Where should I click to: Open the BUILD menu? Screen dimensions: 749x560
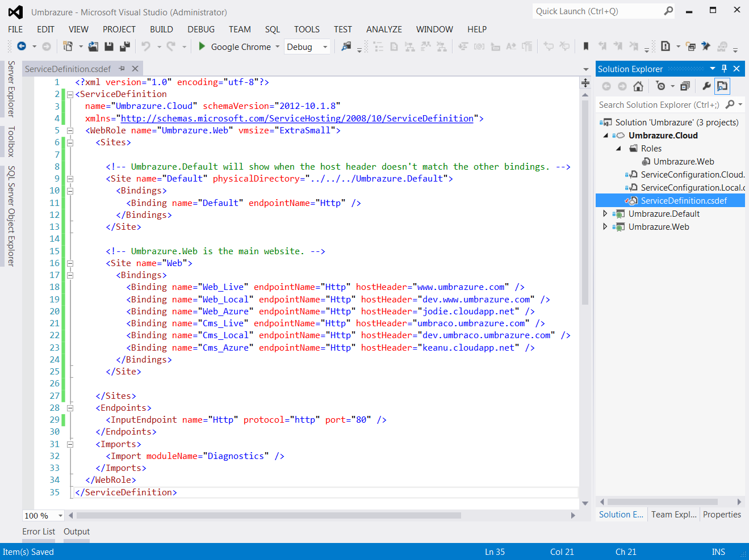click(x=161, y=30)
